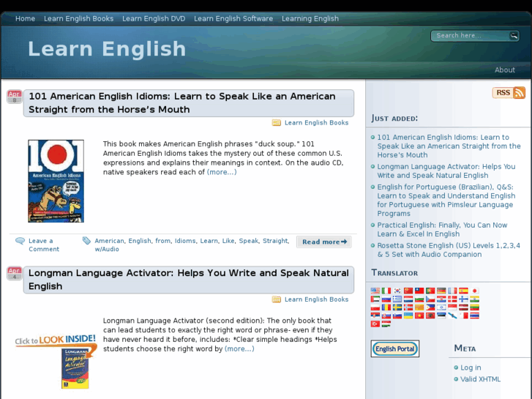The image size is (532, 399).
Task: Choose the Swedish flag translation
Action: pos(397,307)
